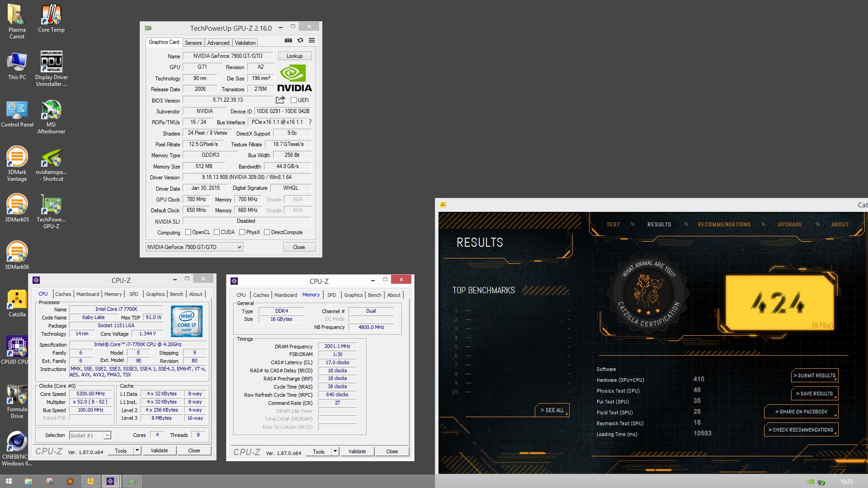Click SAVE RESULTS in Catzilla
The height and width of the screenshot is (488, 868).
[815, 394]
